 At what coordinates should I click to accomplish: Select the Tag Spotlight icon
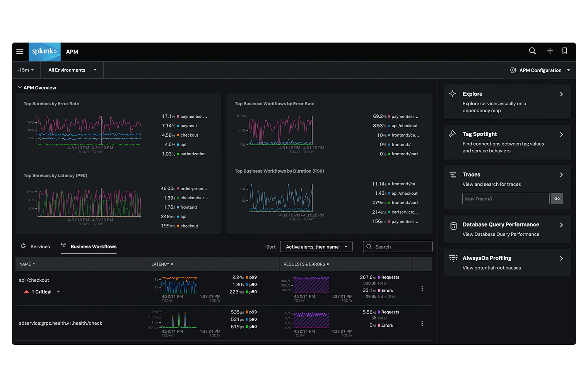pos(453,134)
